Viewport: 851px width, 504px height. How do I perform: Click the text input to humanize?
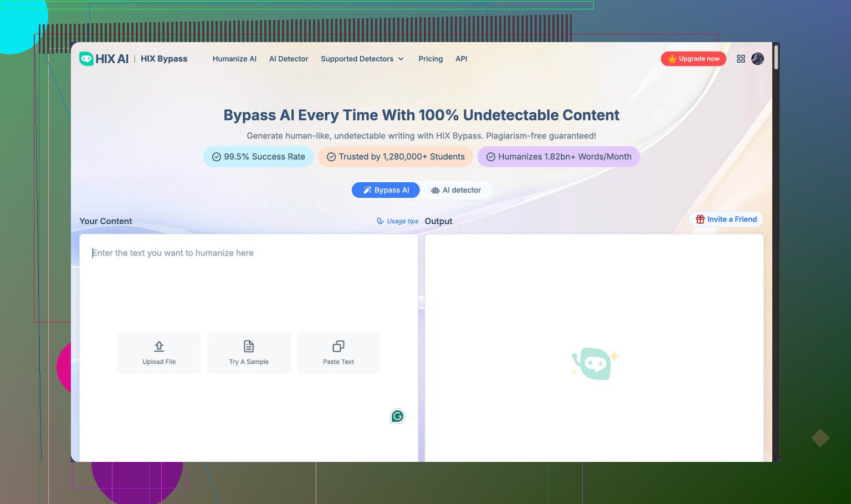point(248,288)
